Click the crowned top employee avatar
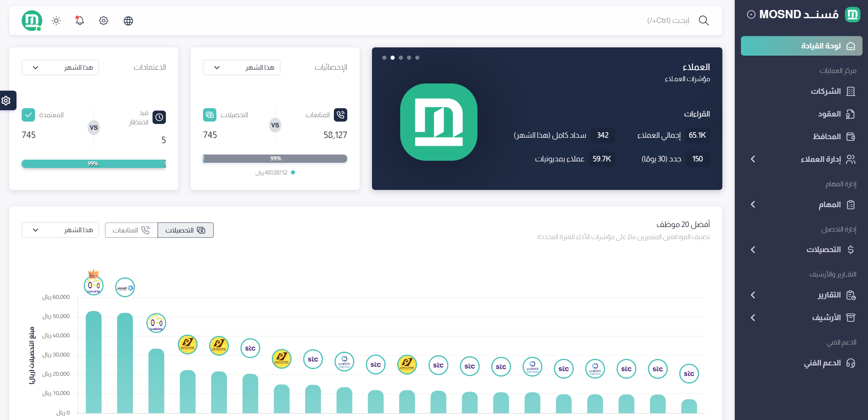868x420 pixels. [93, 285]
